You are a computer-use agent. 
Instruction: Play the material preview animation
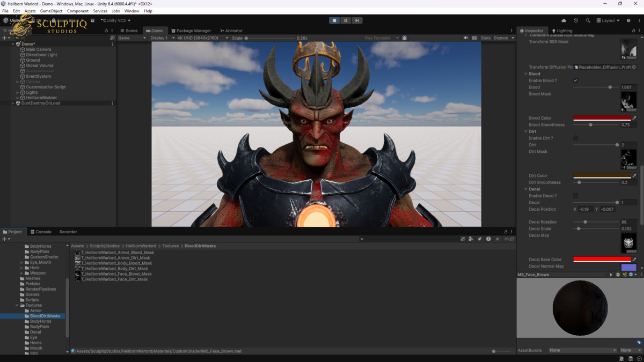click(611, 275)
